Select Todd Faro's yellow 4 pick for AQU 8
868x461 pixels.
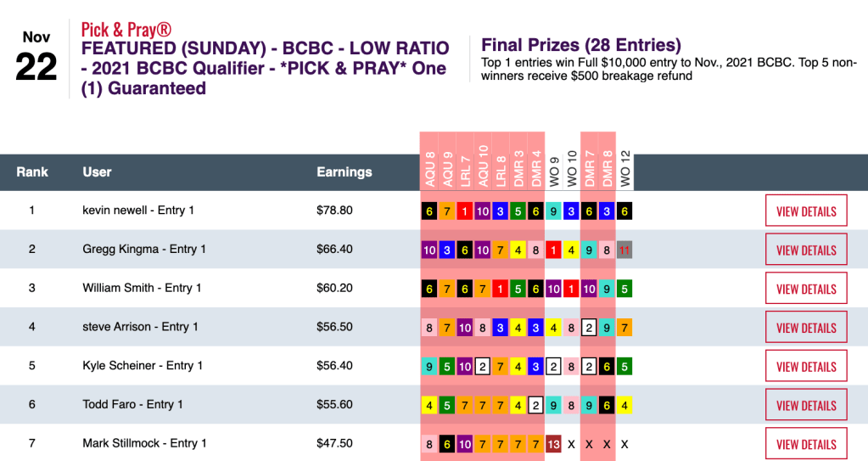(x=429, y=406)
